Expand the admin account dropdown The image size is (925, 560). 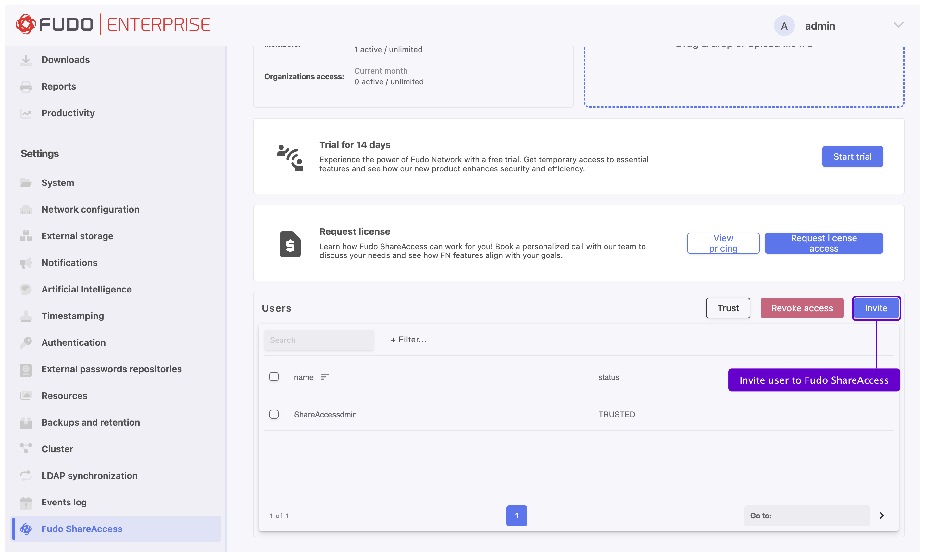[x=898, y=25]
